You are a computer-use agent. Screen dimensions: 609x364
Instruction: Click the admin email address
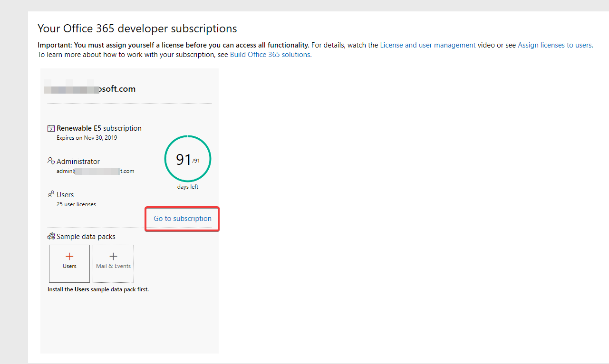pos(95,171)
